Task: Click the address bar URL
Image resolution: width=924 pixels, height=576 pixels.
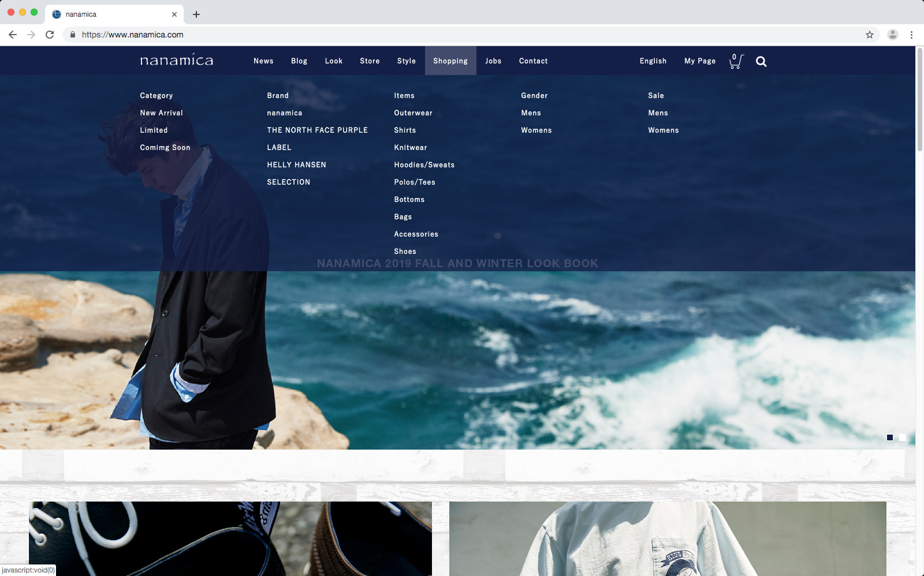Action: coord(132,35)
